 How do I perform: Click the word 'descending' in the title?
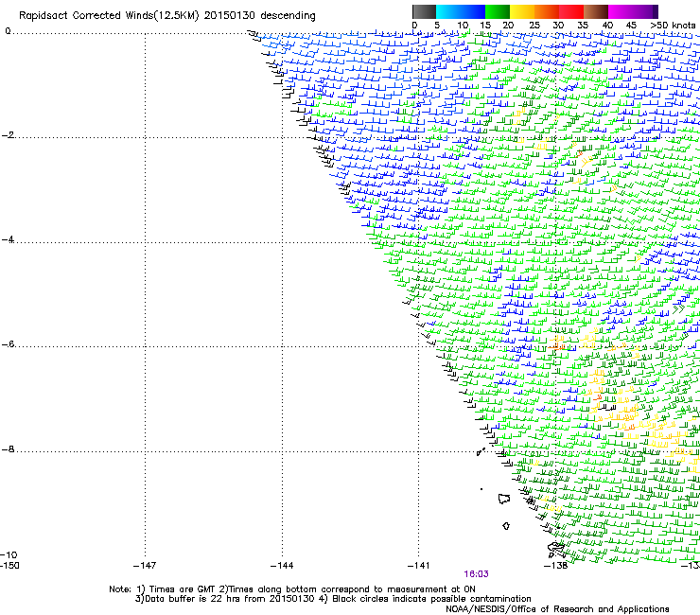click(288, 16)
